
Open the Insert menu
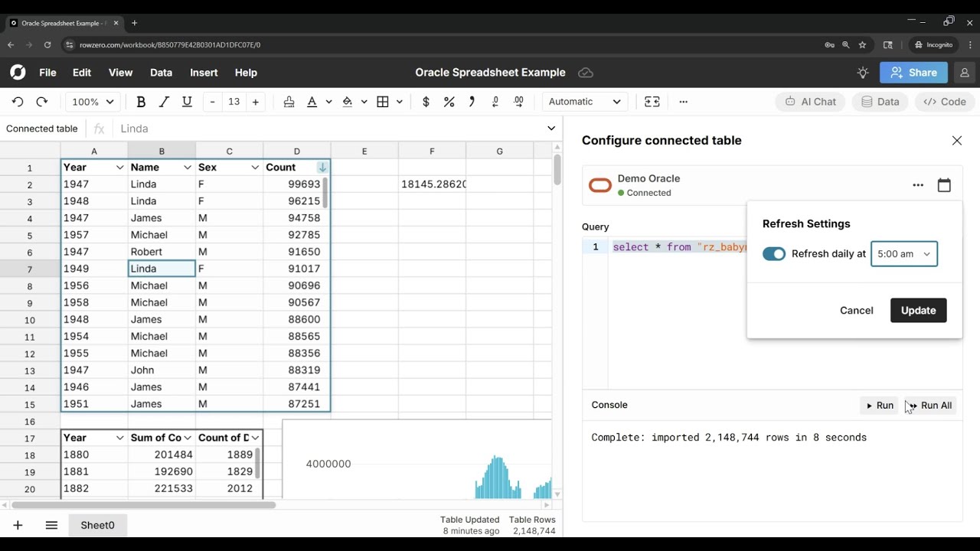click(x=204, y=73)
